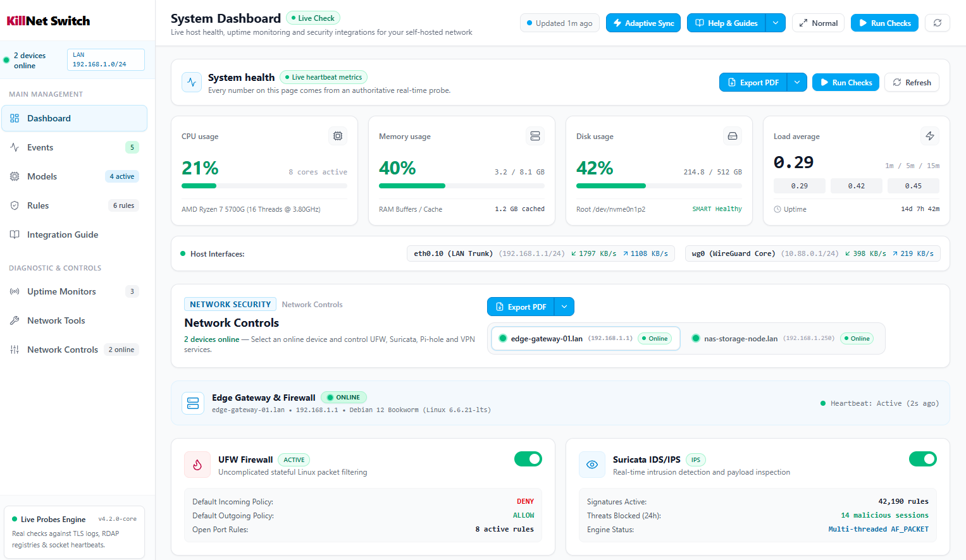
Task: Select the nas-storage-node.lan device card
Action: coord(782,338)
